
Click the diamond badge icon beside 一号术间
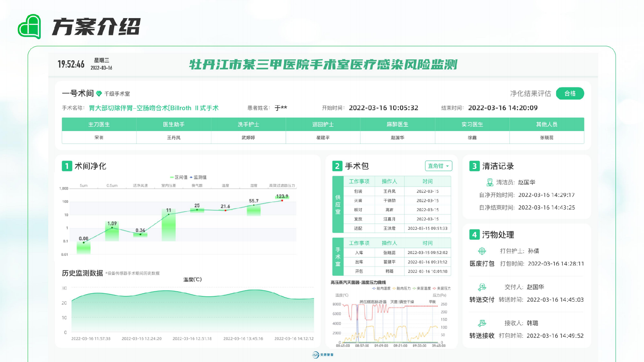99,94
